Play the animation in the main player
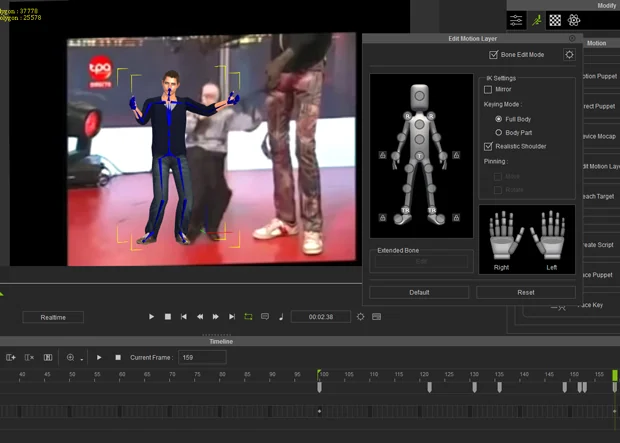This screenshot has width=620, height=443. pyautogui.click(x=151, y=317)
